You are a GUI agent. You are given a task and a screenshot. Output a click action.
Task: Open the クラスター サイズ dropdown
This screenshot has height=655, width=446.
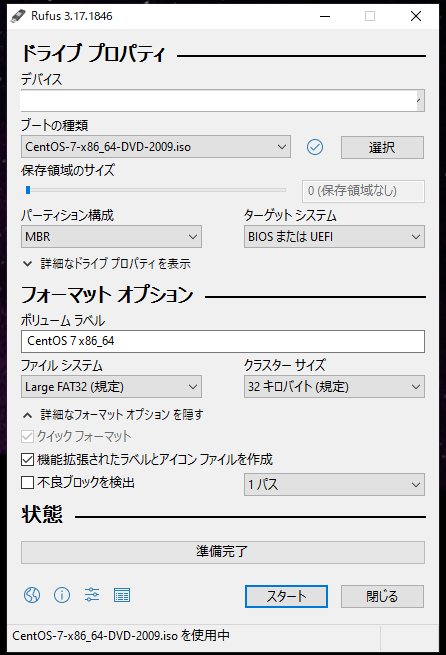[x=334, y=386]
